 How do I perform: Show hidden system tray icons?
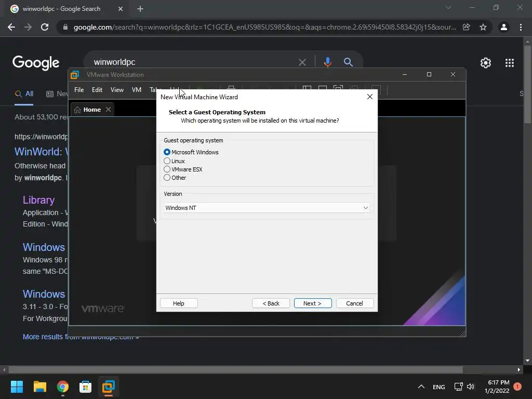tap(421, 387)
